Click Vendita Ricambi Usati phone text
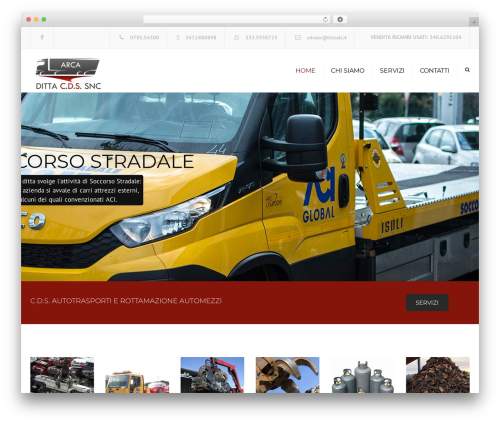This screenshot has height=423, width=500. pyautogui.click(x=416, y=37)
